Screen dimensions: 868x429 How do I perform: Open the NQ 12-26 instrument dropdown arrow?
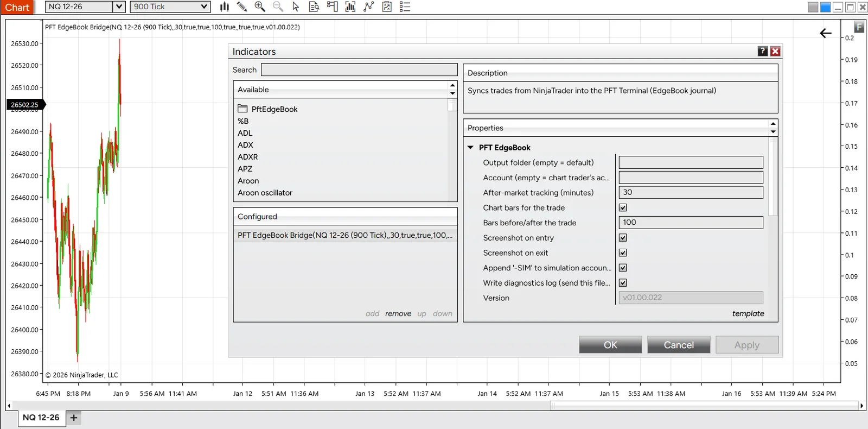tap(119, 7)
